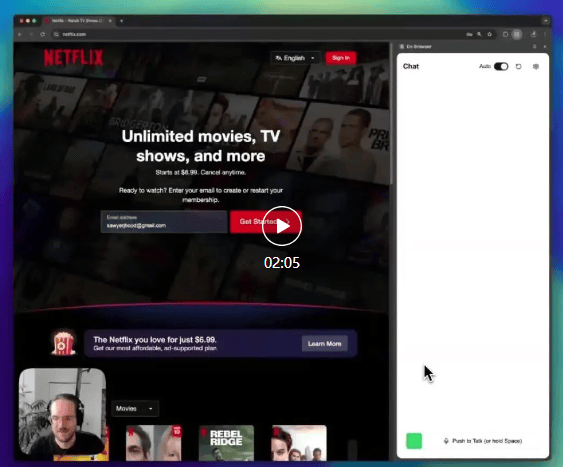
Task: Bookmark the page with the star icon
Action: (x=489, y=34)
